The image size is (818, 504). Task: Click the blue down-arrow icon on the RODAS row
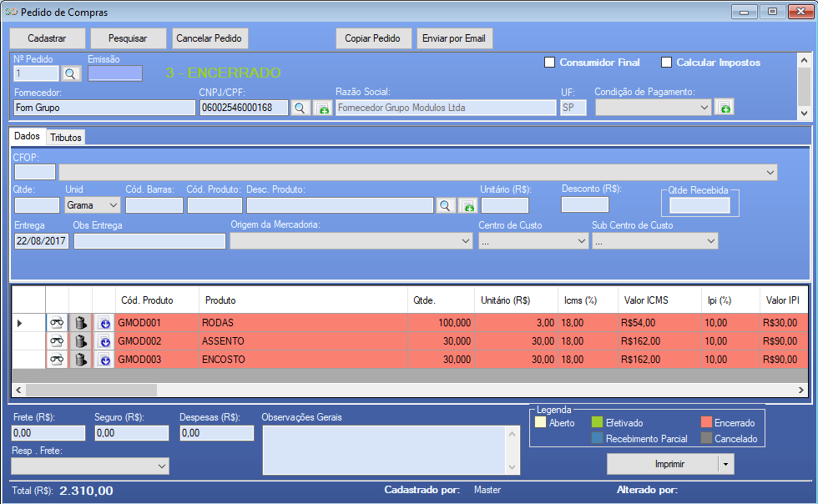coord(104,323)
